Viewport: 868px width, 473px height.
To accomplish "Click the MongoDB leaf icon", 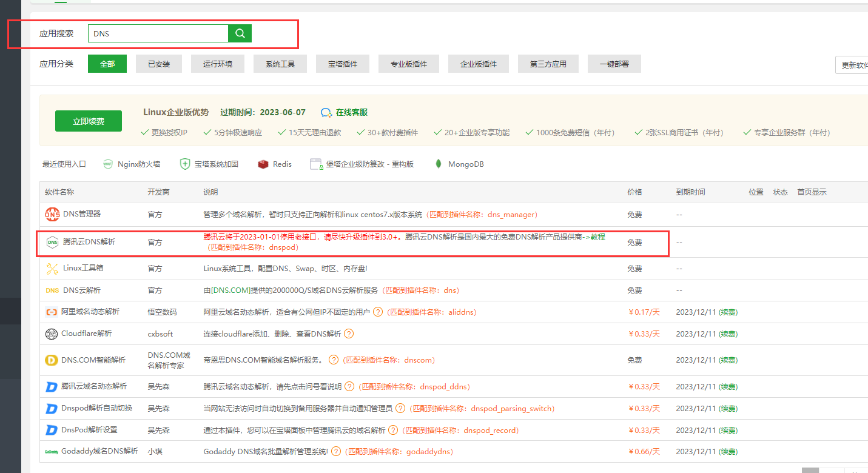I will [439, 164].
